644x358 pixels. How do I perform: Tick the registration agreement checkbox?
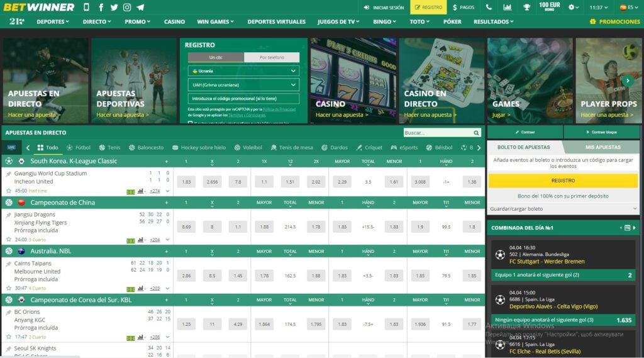tap(190, 123)
